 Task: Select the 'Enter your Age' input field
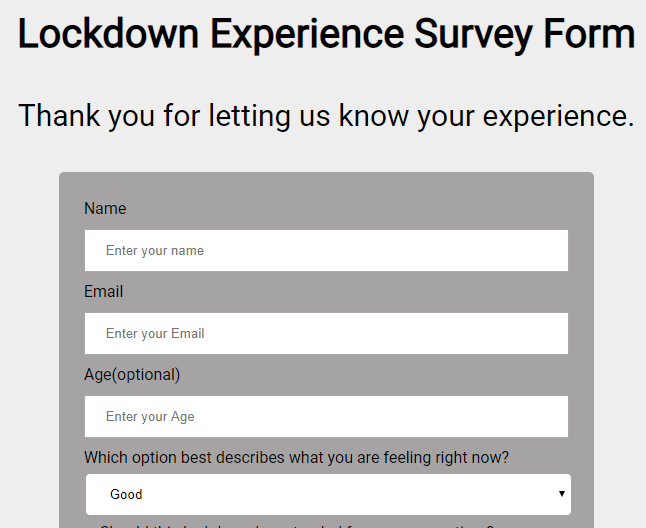(x=326, y=417)
